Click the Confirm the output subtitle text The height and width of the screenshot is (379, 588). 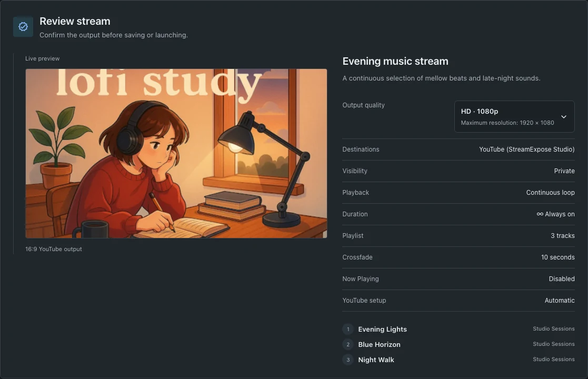pos(114,35)
